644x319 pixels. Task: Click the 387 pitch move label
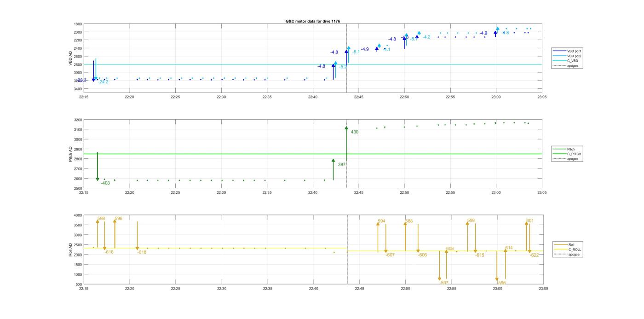pyautogui.click(x=342, y=164)
